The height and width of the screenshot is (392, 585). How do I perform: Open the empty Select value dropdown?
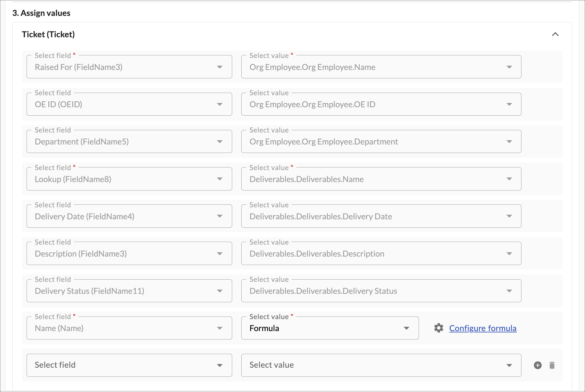(381, 365)
